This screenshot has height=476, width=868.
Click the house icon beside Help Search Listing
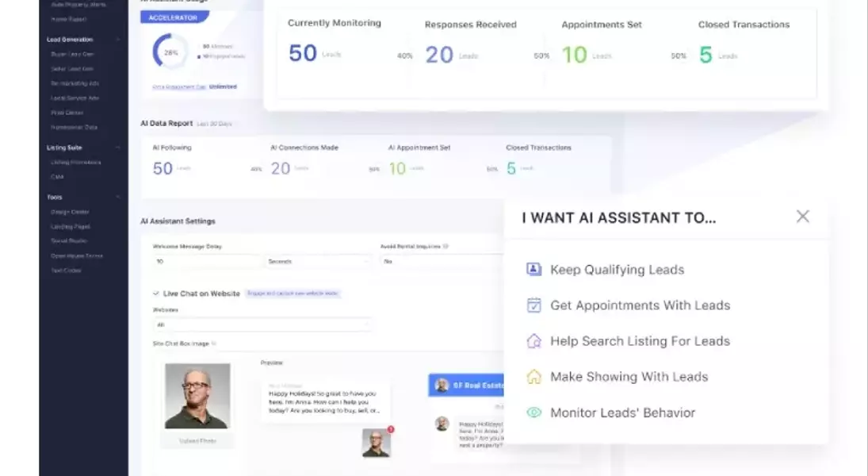click(533, 341)
